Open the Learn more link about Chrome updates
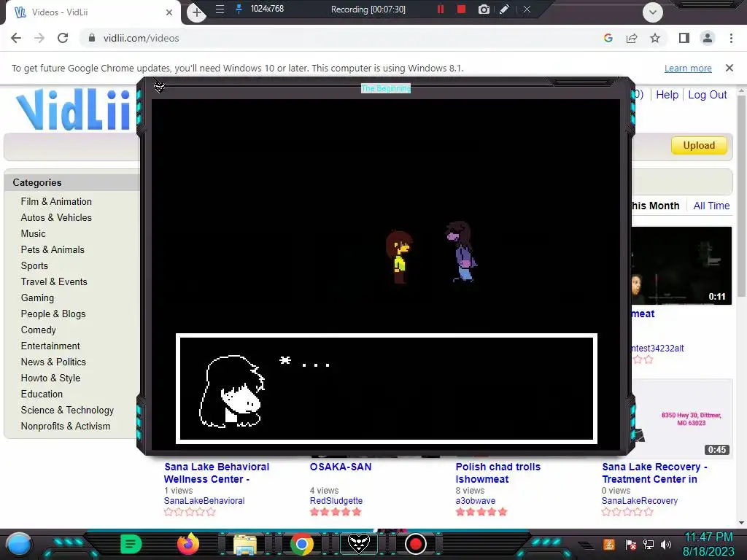This screenshot has height=560, width=747. (688, 68)
